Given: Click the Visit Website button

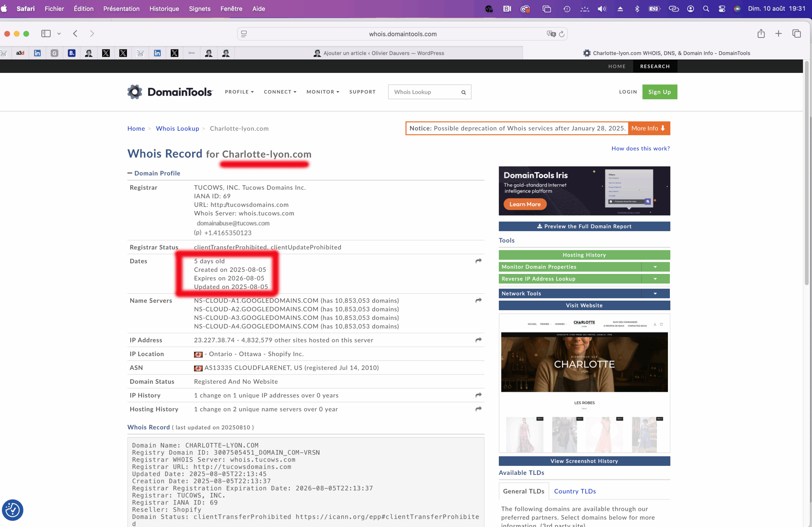Looking at the screenshot, I should tap(584, 305).
